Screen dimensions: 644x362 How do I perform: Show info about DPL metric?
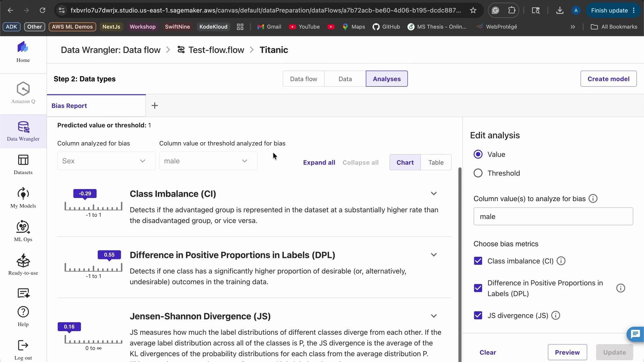pos(621,288)
